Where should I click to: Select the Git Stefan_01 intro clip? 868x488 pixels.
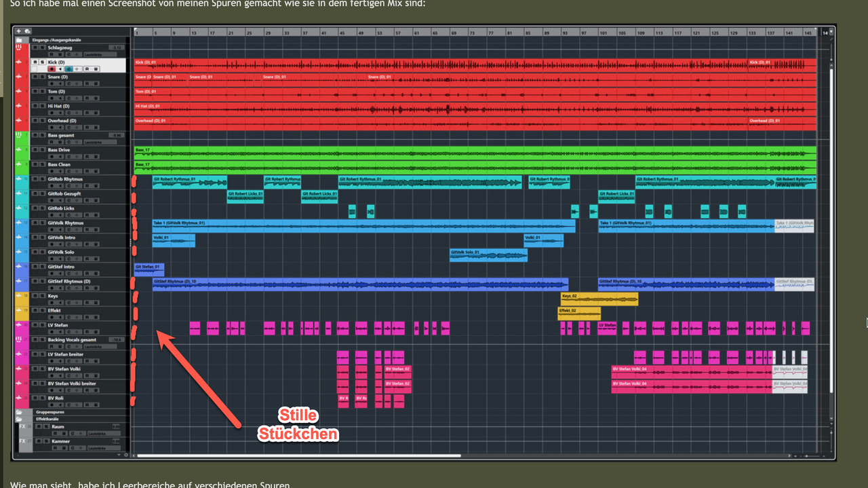[149, 270]
